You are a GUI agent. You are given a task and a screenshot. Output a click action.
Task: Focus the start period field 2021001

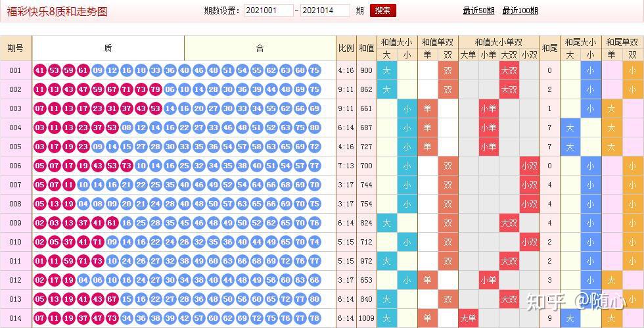268,11
